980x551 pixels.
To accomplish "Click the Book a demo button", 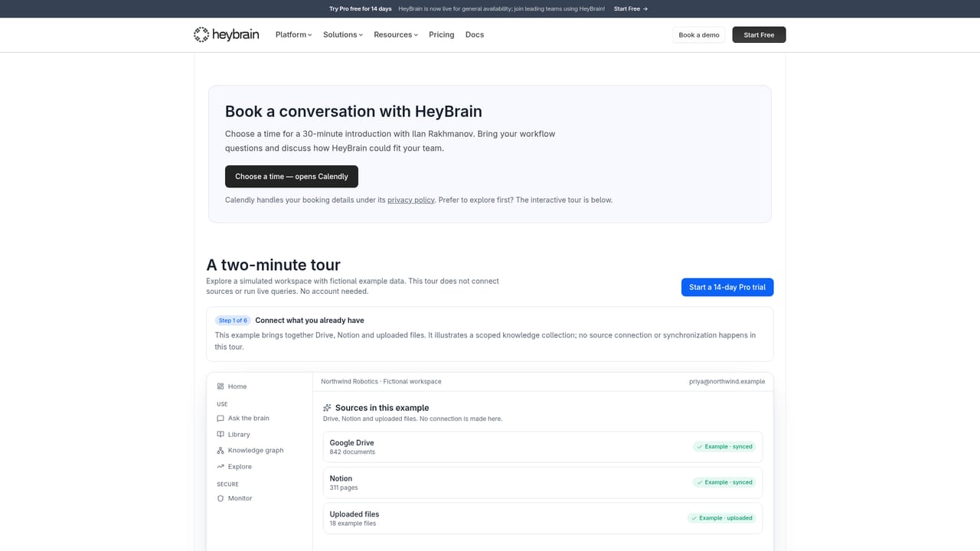I will click(699, 34).
